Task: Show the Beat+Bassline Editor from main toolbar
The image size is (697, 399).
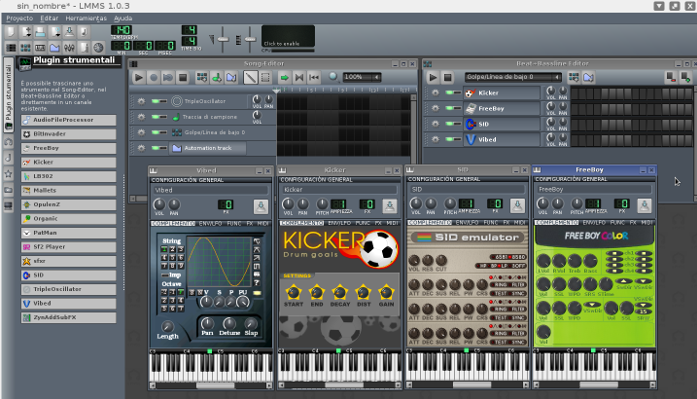Action: pos(25,48)
